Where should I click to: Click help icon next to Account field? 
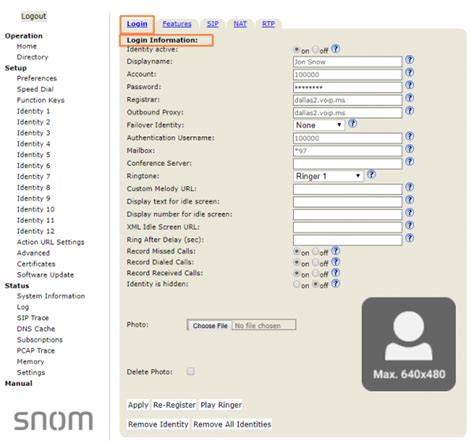coord(410,73)
